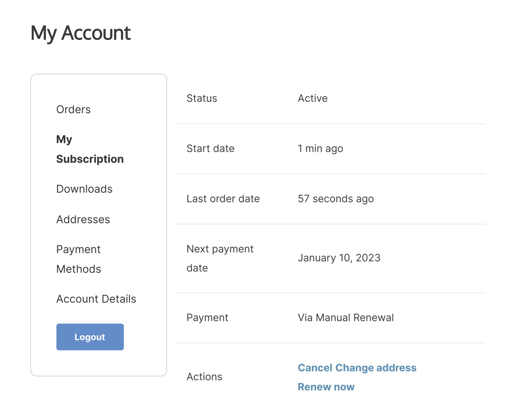Click the Start date label
The height and width of the screenshot is (420, 518).
point(210,148)
